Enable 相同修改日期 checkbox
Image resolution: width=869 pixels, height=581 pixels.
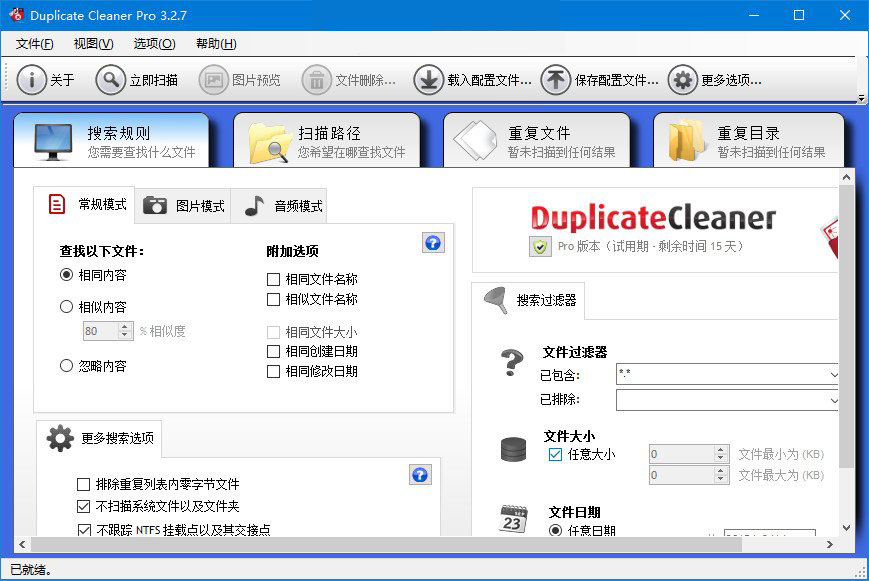pos(273,371)
